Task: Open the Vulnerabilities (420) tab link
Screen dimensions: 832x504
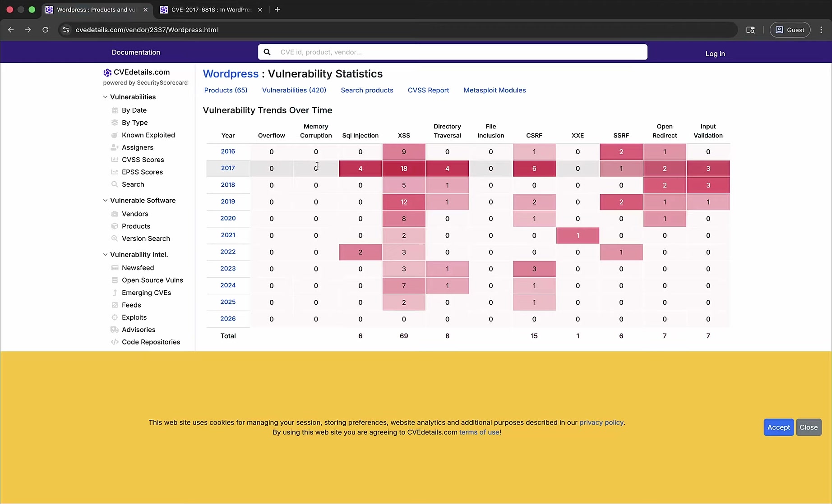Action: 294,90
